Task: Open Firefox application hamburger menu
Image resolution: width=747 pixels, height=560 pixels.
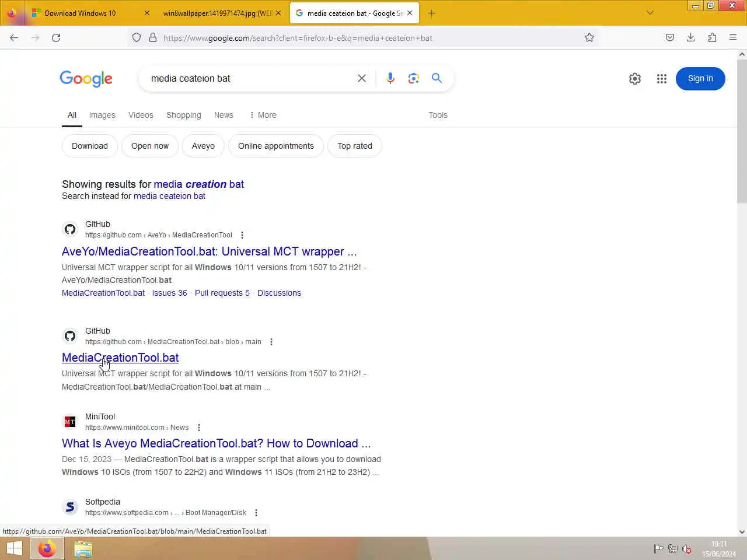Action: (x=733, y=37)
